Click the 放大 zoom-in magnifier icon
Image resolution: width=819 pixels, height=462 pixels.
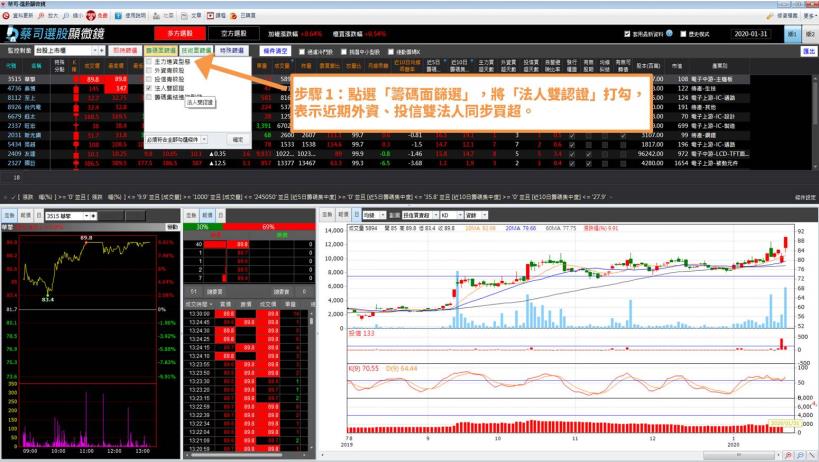point(41,16)
